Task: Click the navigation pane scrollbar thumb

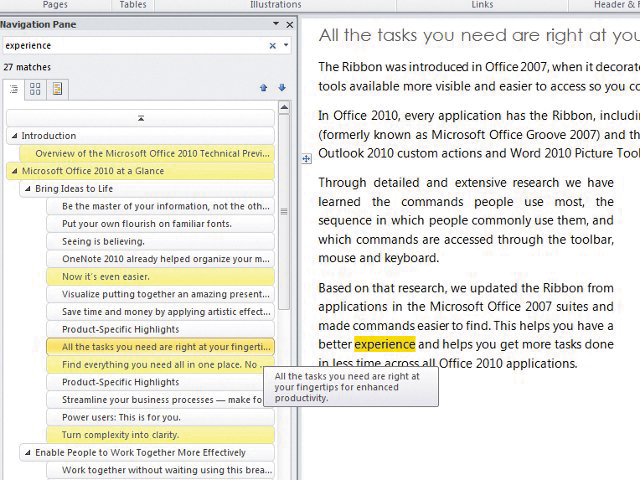Action: click(284, 211)
